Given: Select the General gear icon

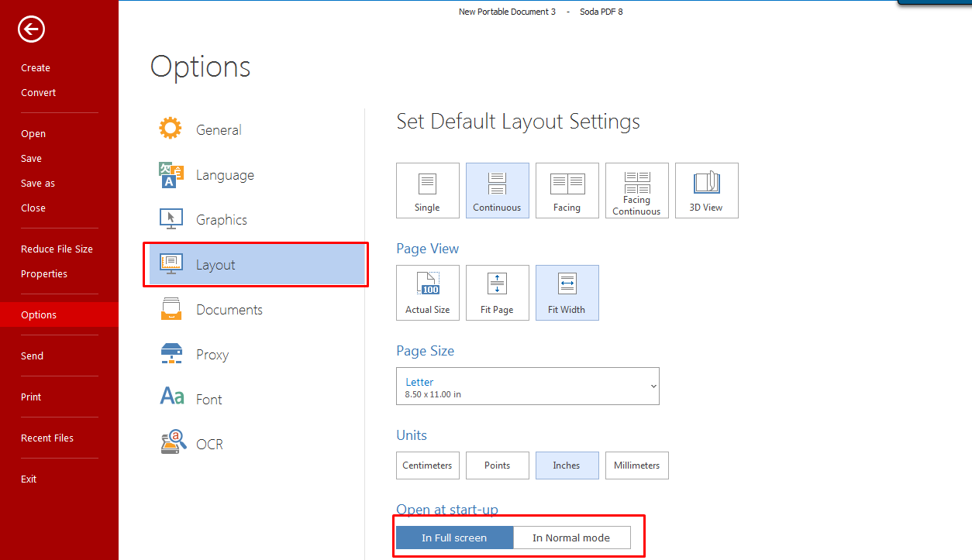Looking at the screenshot, I should pyautogui.click(x=171, y=129).
